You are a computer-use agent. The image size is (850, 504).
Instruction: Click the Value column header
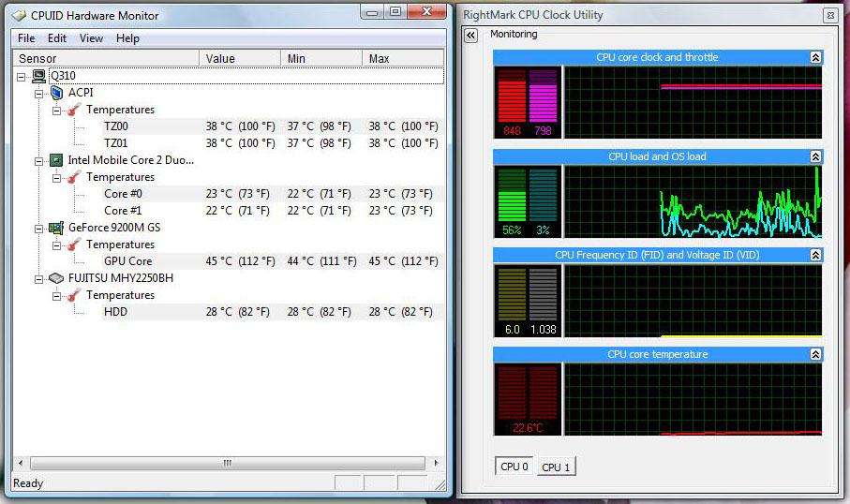(x=240, y=58)
